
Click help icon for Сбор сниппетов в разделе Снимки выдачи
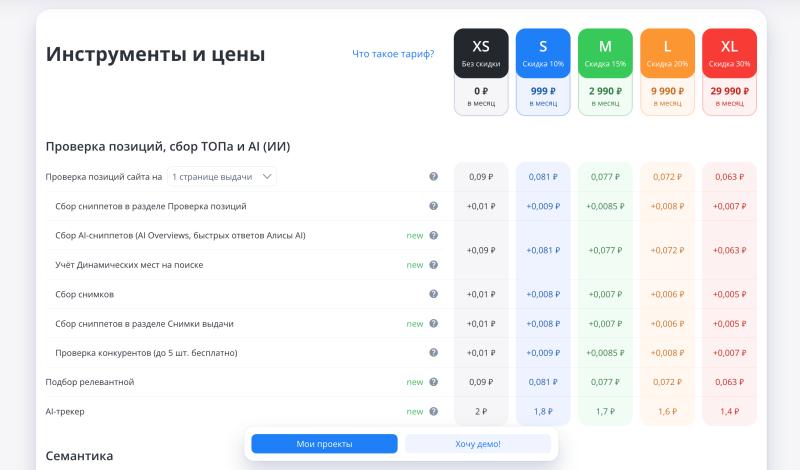[x=433, y=324]
